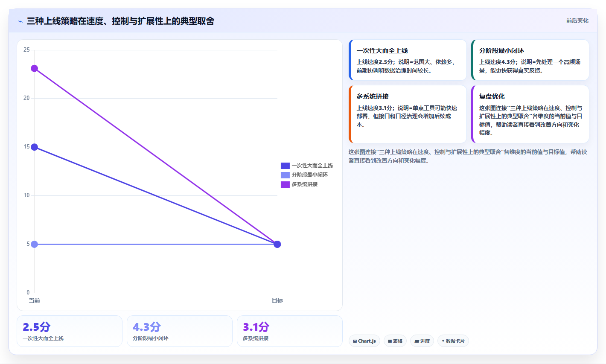Open the 多系统拼接 info card title
The height and width of the screenshot is (364, 606).
[x=373, y=96]
